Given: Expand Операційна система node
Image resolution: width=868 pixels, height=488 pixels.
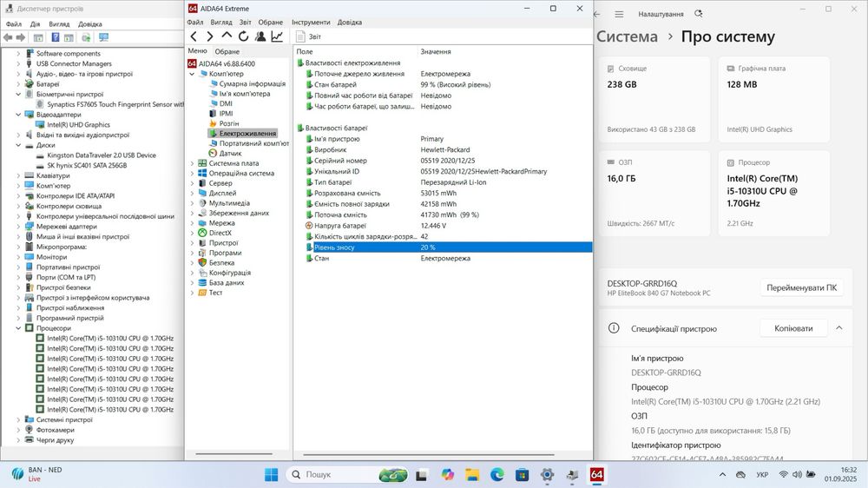Looking at the screenshot, I should (x=192, y=174).
